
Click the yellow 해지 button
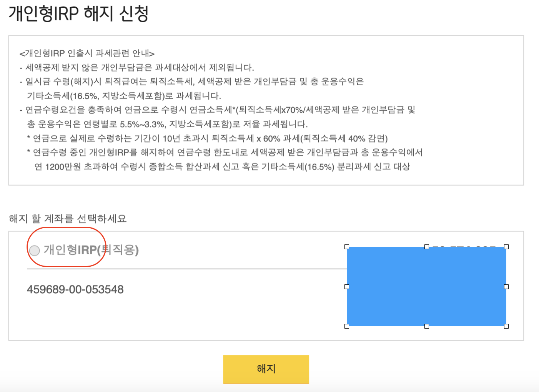tap(266, 369)
